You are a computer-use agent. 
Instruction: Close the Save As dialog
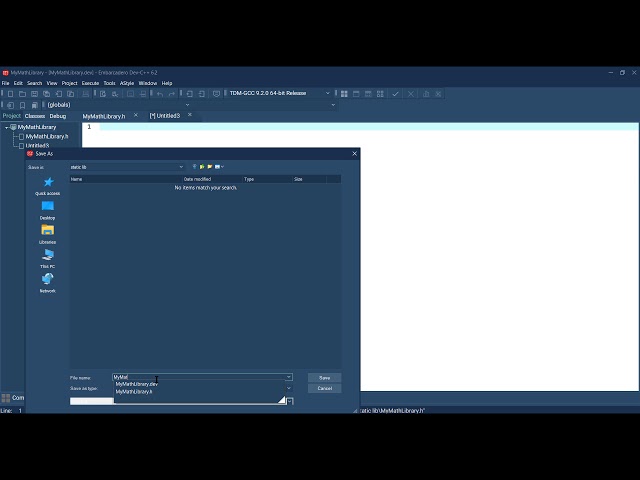coord(354,153)
